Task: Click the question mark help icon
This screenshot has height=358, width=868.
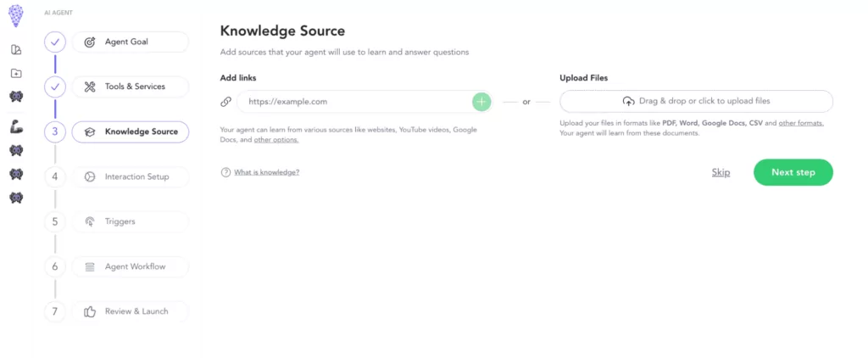Action: coord(225,172)
